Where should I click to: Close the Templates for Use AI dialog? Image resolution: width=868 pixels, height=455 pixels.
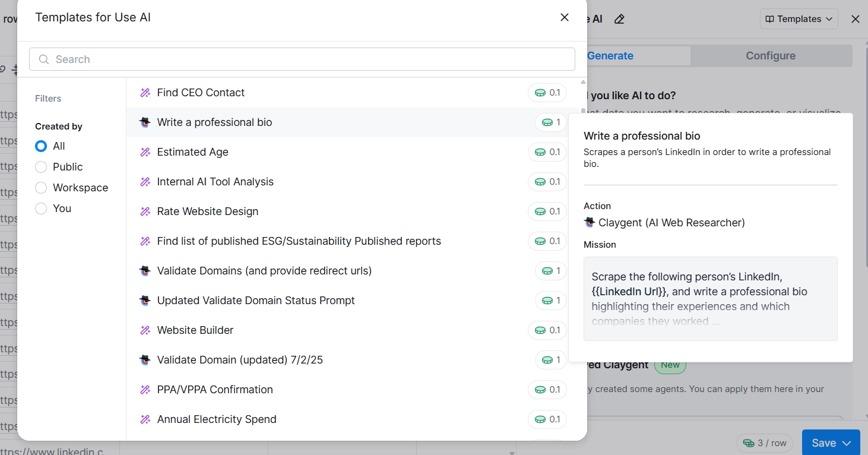point(565,18)
